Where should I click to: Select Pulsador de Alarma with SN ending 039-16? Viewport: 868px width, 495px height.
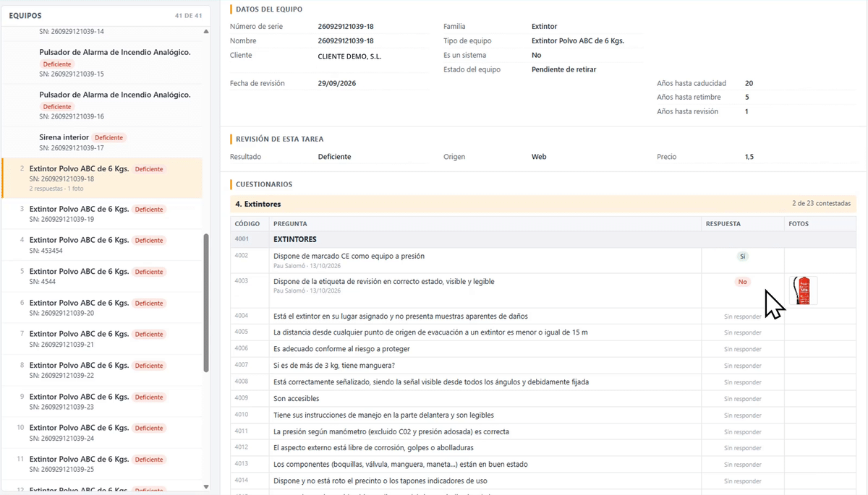(x=103, y=106)
